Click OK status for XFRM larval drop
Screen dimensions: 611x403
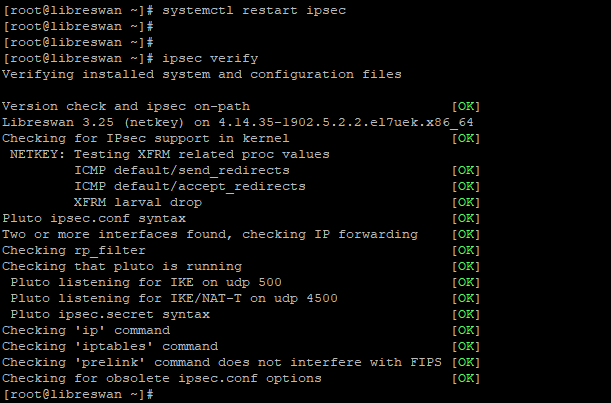click(465, 202)
